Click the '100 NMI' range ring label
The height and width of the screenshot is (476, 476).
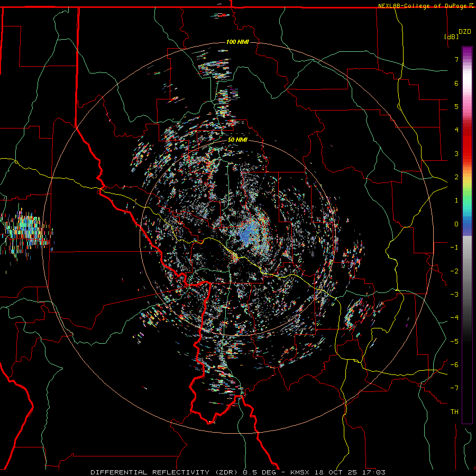pos(237,42)
